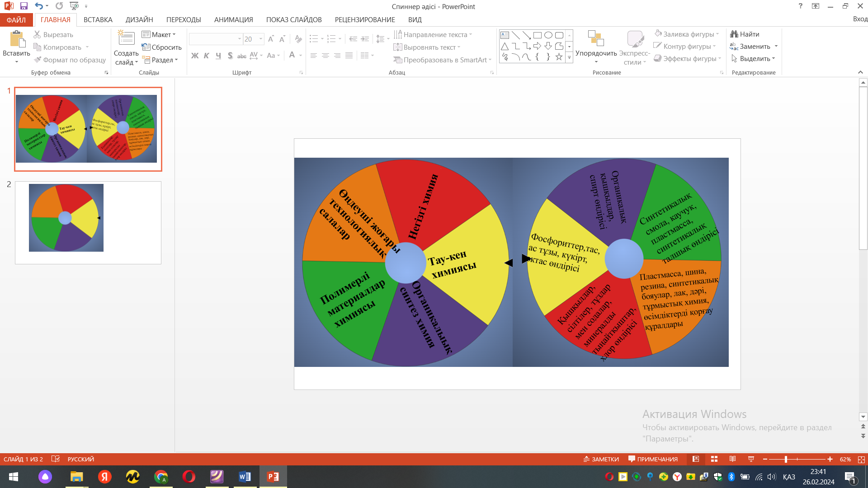This screenshot has height=488, width=868.
Task: Toggle the Notes (Заметки) pane
Action: [601, 459]
